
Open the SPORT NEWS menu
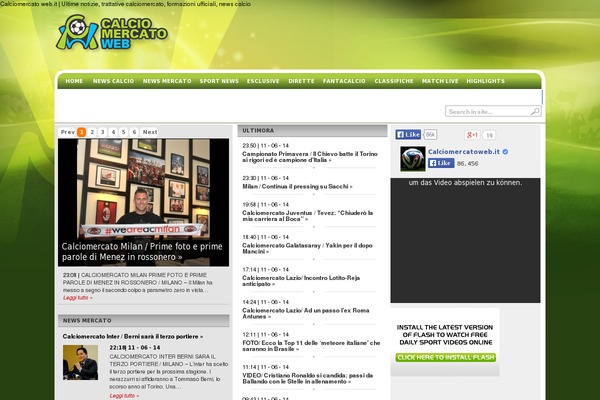219,81
